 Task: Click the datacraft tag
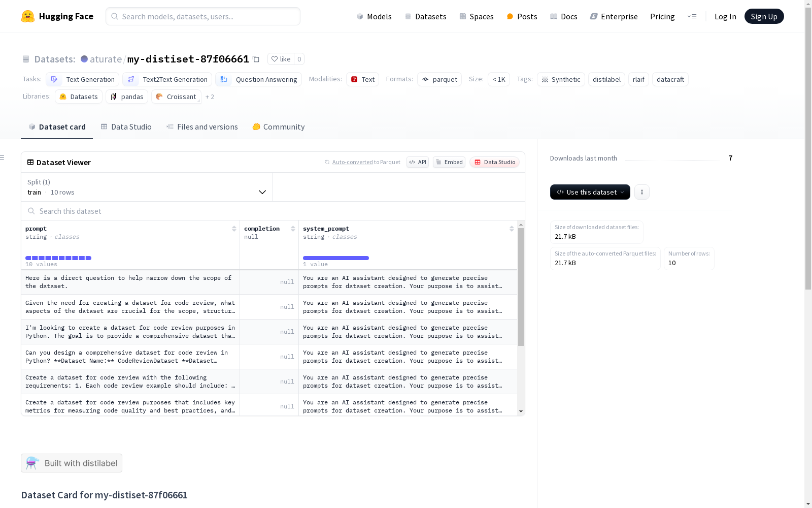coord(670,79)
